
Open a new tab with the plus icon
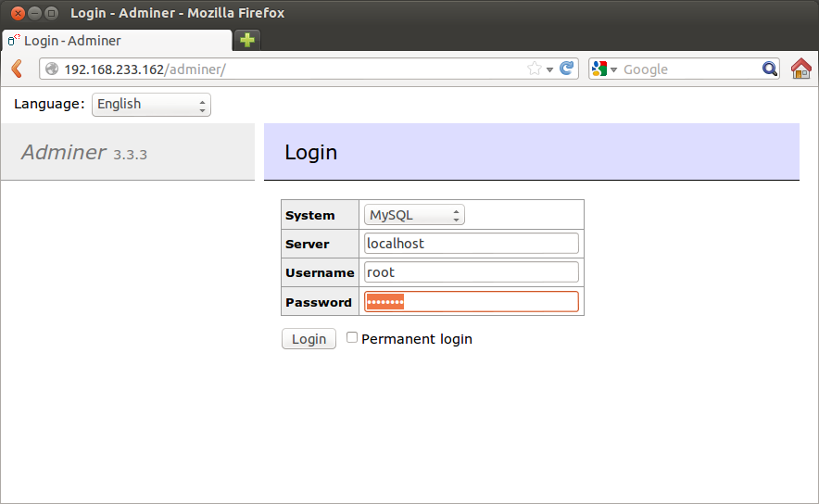pyautogui.click(x=247, y=40)
